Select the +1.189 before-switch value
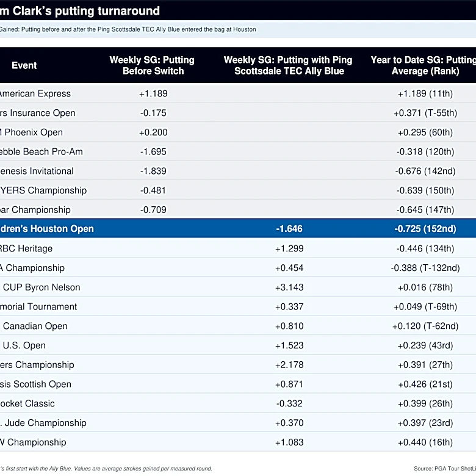Viewport: 476px width, 476px height. 153,93
